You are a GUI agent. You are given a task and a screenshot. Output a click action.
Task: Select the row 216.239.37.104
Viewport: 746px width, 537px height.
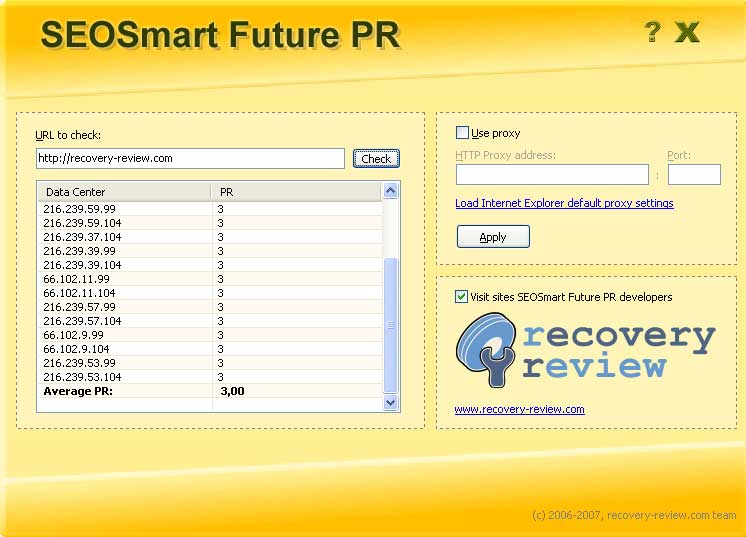[210, 237]
